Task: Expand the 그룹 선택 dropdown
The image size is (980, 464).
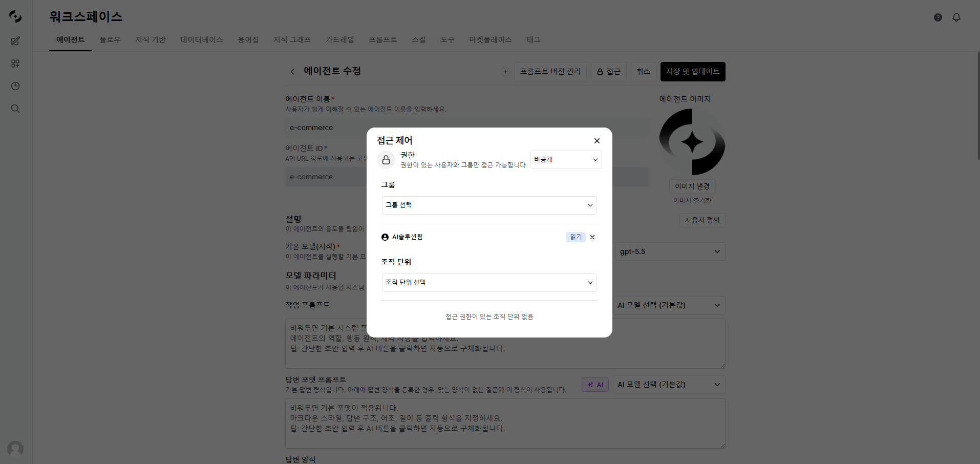Action: (489, 205)
